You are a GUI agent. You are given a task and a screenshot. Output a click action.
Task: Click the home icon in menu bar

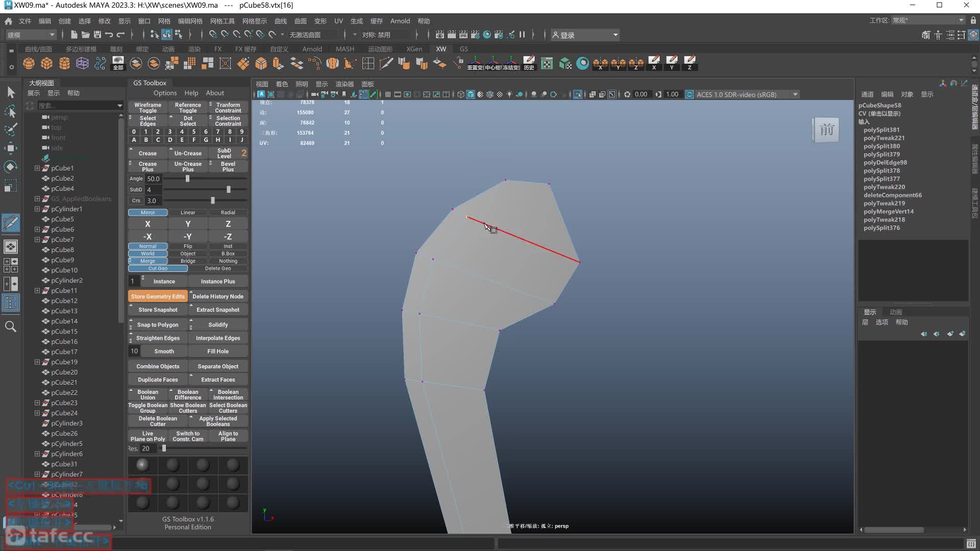pos(8,21)
